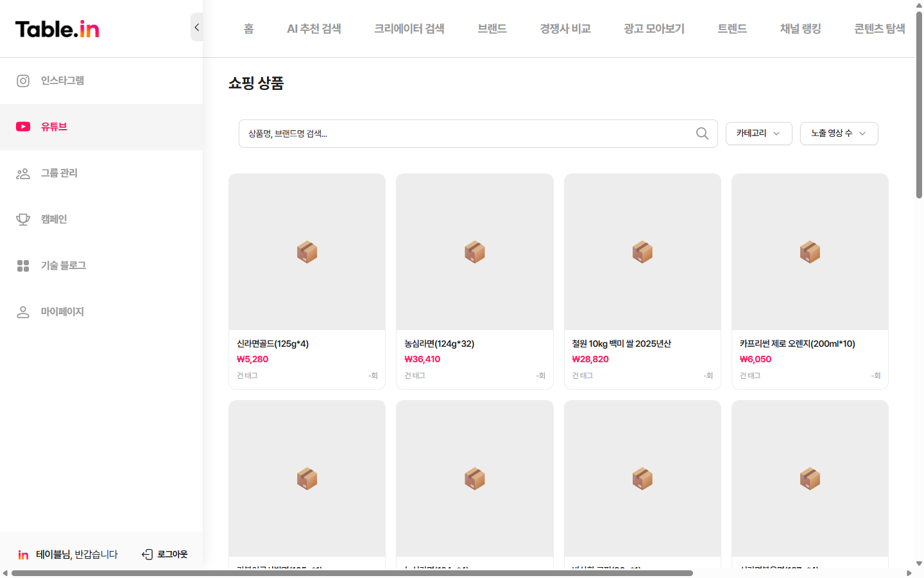Screen dimensions: 924x578
Task: Click the Table.in logo
Action: coord(57,29)
